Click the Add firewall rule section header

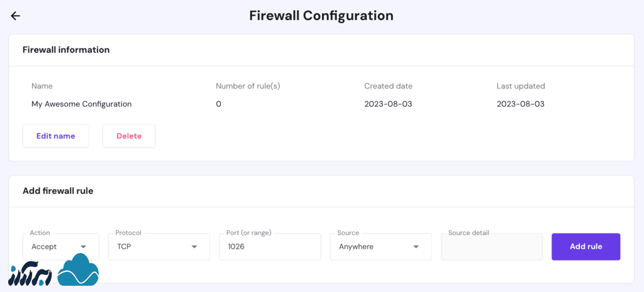click(58, 190)
